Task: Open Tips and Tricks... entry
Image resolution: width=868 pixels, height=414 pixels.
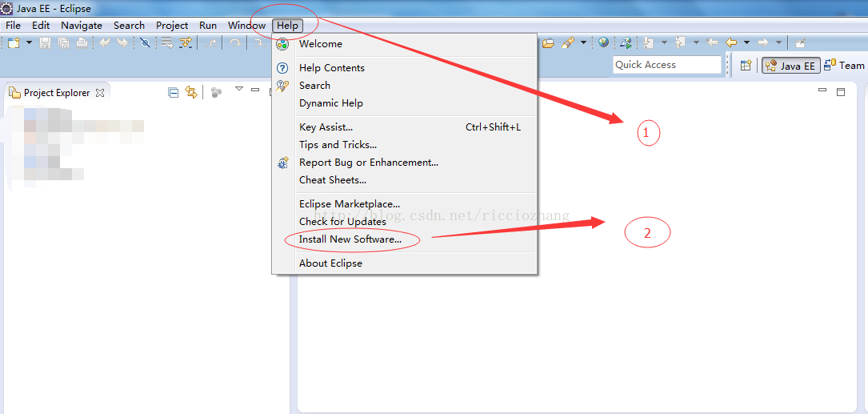Action: click(x=404, y=145)
